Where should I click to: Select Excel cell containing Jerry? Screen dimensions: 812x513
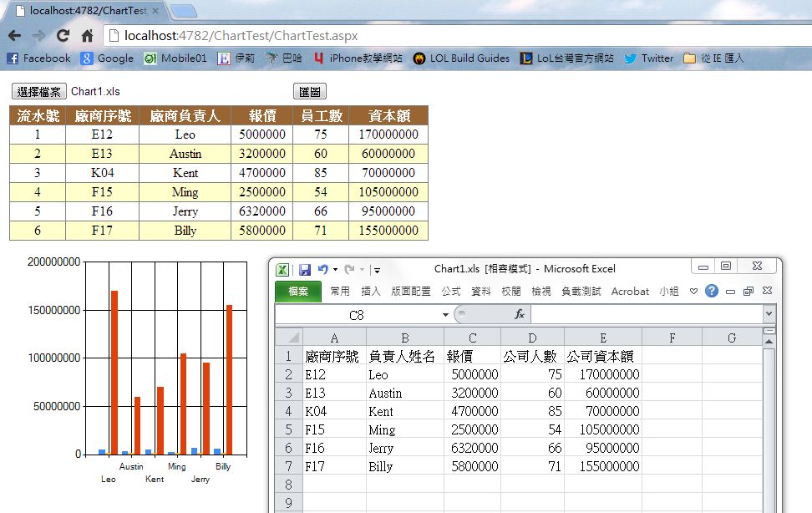[x=405, y=448]
